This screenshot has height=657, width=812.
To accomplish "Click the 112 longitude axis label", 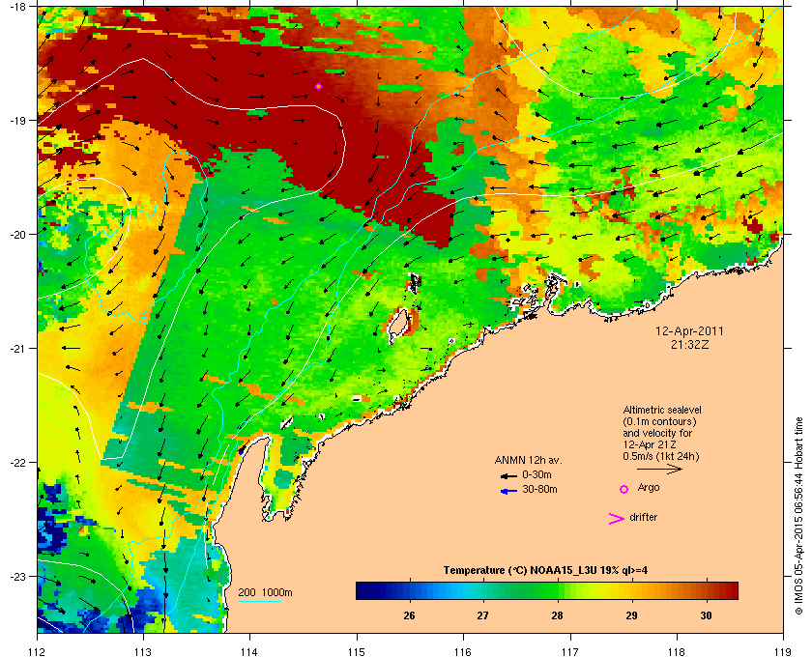I will [x=37, y=651].
